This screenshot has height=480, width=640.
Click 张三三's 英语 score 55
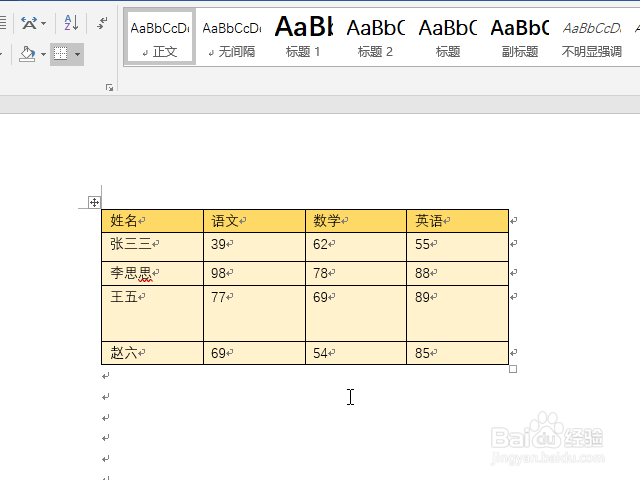click(x=458, y=247)
